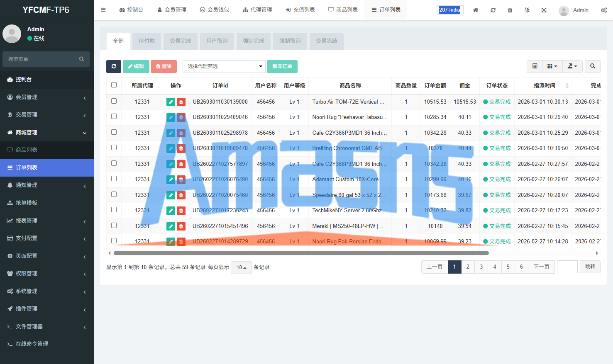The image size is (613, 364).
Task: Open the settings gears icon in top-right corner
Action: point(604,10)
